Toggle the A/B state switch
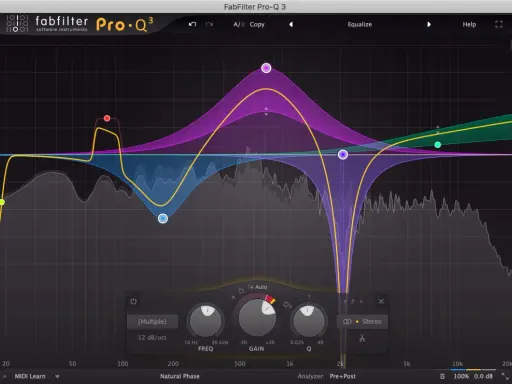Screen dimensions: 512x384 click(239, 24)
